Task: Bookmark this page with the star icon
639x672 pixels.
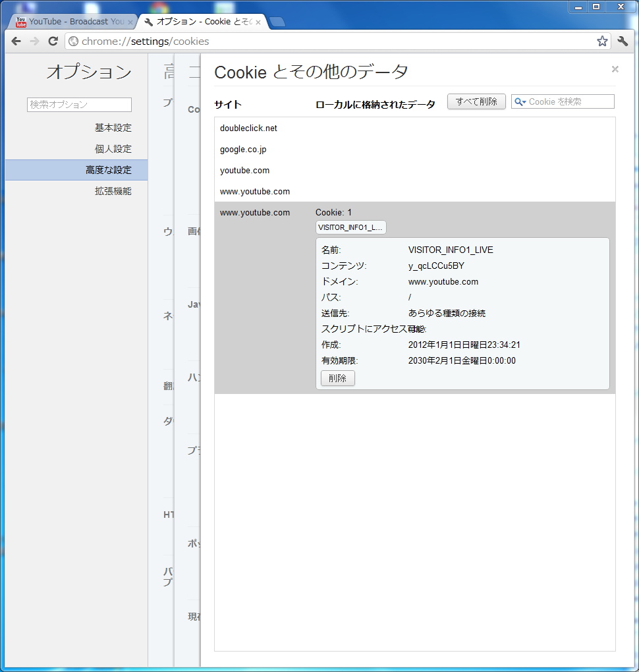Action: (x=602, y=41)
